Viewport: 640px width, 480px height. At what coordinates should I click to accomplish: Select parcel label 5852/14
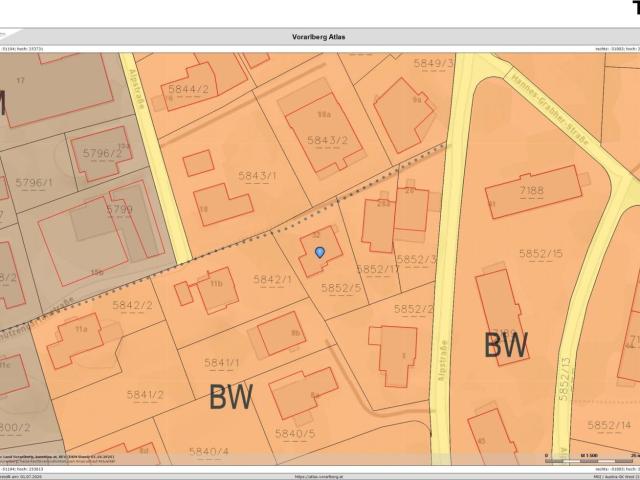609,425
